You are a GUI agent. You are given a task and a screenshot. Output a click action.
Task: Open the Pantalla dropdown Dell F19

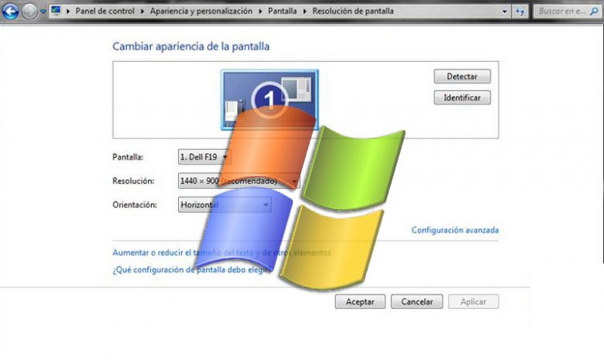204,156
